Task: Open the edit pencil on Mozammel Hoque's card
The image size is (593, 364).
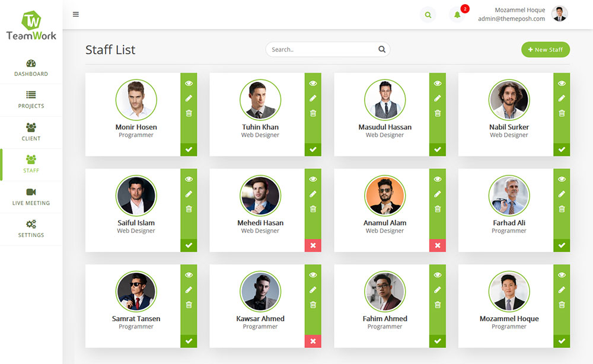Action: (x=562, y=290)
